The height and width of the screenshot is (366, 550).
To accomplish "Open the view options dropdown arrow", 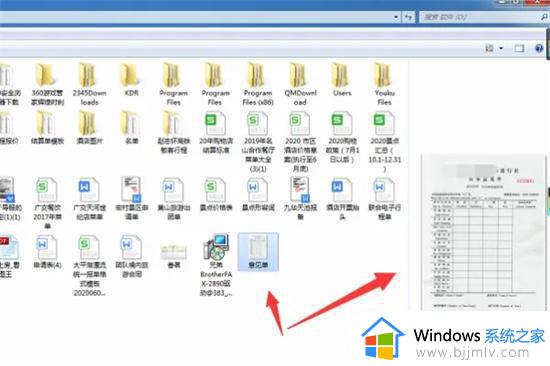I will point(501,48).
